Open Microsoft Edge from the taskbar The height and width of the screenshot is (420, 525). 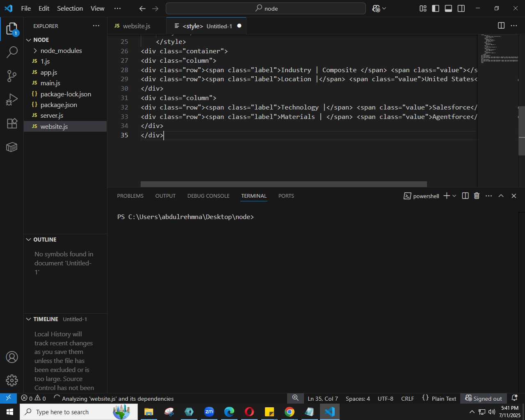pyautogui.click(x=229, y=411)
